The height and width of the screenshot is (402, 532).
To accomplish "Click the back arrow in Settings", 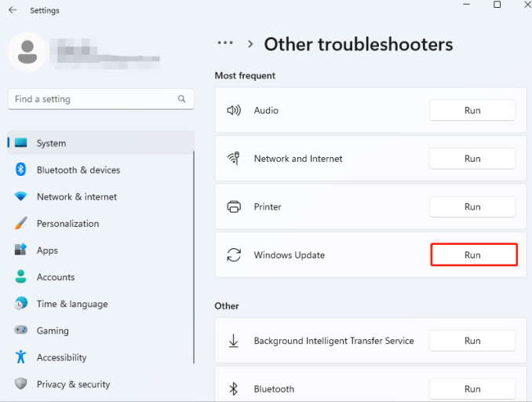I will pyautogui.click(x=13, y=10).
